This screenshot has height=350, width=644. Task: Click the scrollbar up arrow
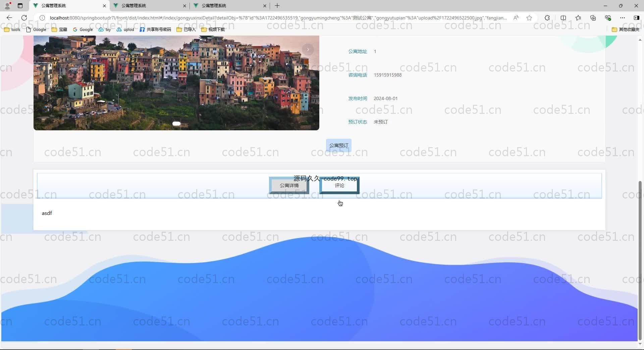(640, 40)
